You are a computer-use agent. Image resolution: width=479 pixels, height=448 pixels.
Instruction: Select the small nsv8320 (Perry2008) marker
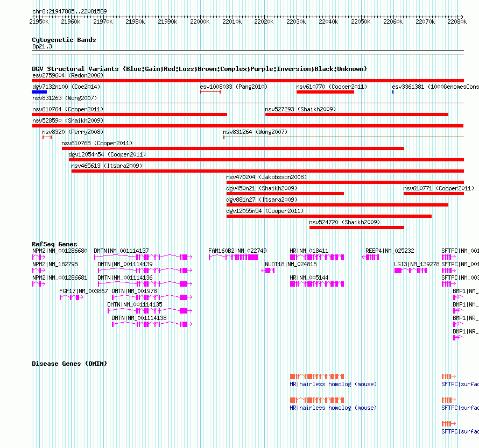pyautogui.click(x=47, y=137)
